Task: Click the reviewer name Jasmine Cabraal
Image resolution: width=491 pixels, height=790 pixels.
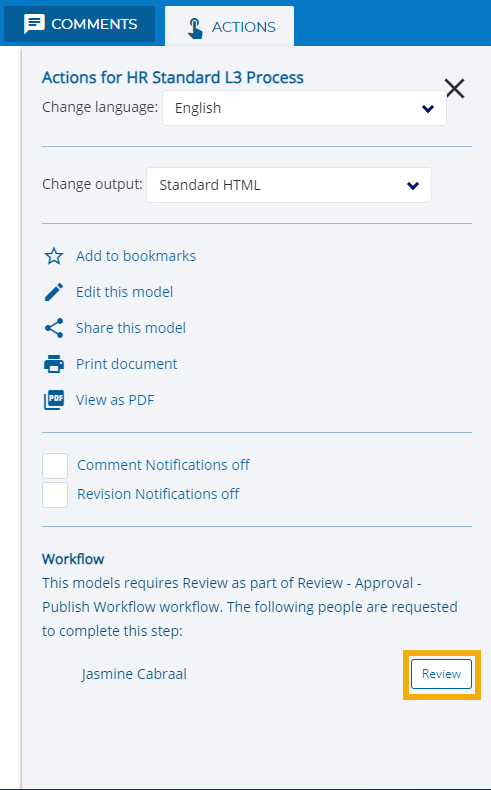Action: pyautogui.click(x=134, y=674)
